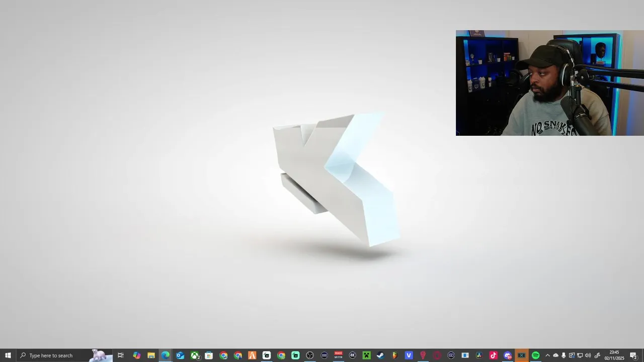Image resolution: width=644 pixels, height=362 pixels.
Task: Open Discord with the 9+ badge
Action: click(x=508, y=355)
